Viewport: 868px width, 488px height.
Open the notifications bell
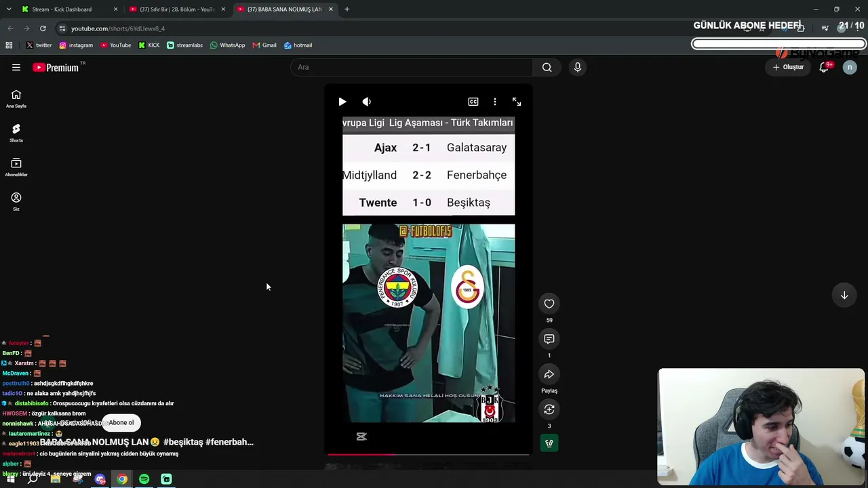[x=824, y=67]
